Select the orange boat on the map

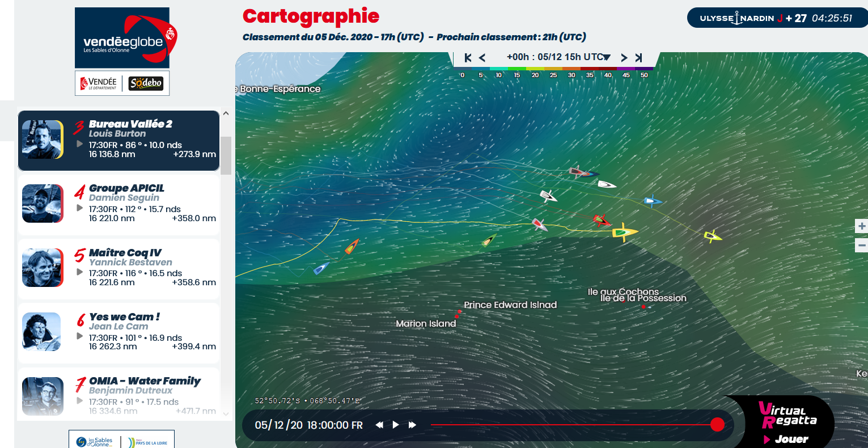point(352,246)
